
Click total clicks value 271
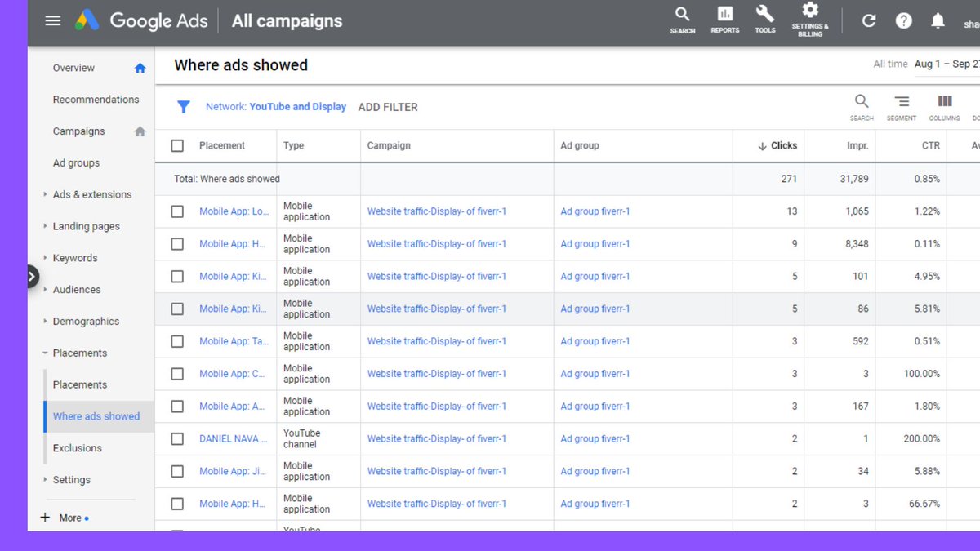click(x=789, y=179)
